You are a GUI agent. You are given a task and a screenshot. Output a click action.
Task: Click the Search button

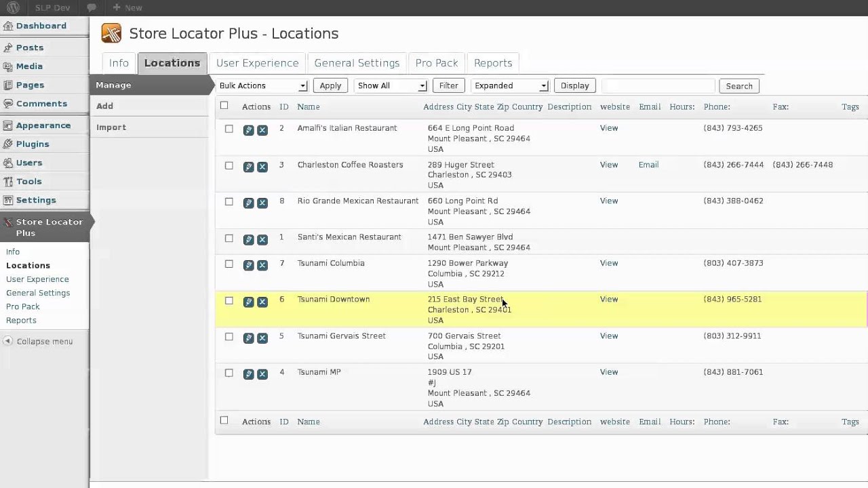tap(739, 86)
